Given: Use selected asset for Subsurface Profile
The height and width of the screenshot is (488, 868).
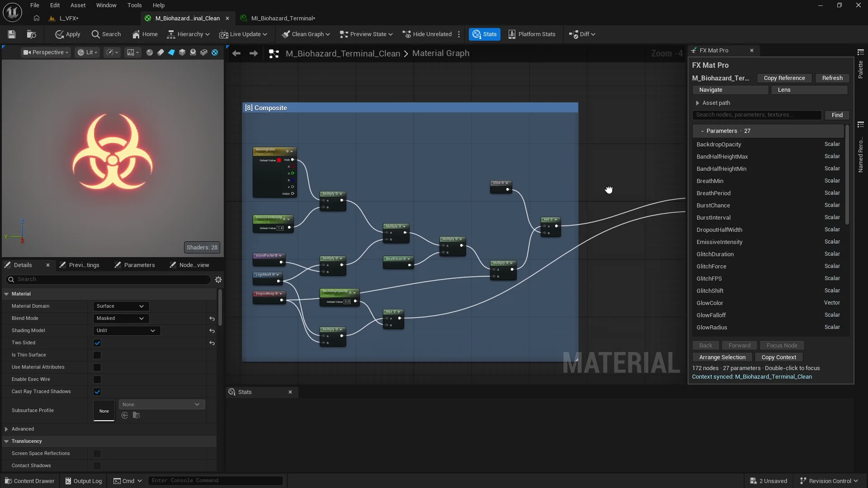Looking at the screenshot, I should click(125, 415).
